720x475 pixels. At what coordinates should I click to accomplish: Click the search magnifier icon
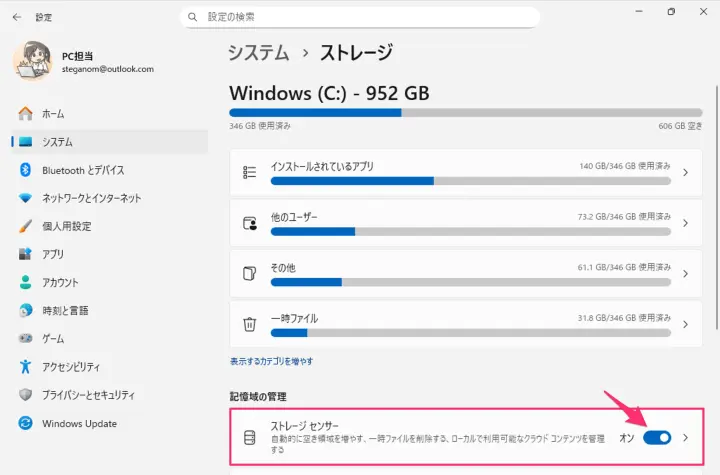193,17
